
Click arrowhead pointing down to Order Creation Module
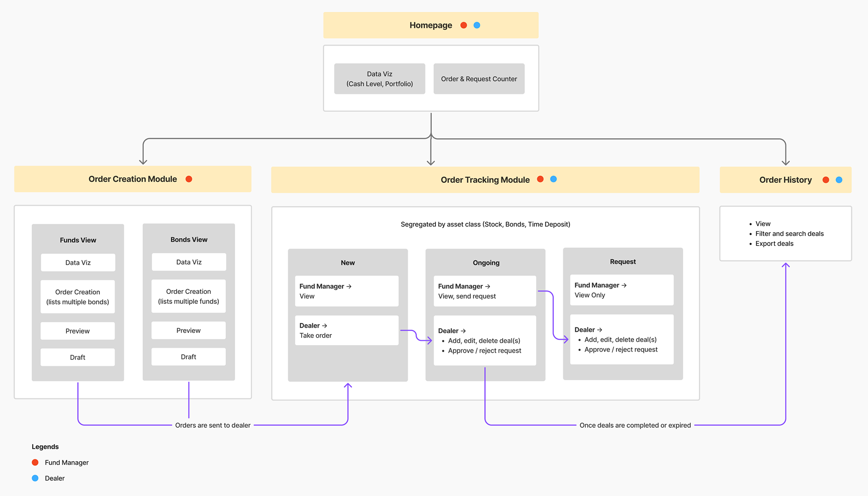[x=143, y=161]
